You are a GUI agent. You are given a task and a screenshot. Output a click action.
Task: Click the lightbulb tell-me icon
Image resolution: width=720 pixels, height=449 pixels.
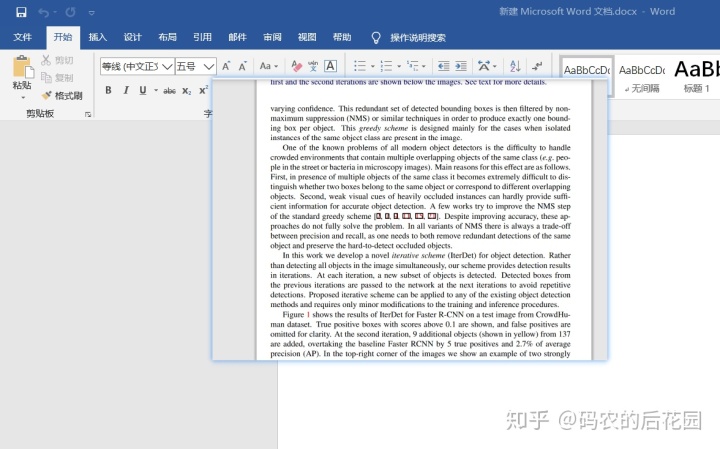point(376,38)
